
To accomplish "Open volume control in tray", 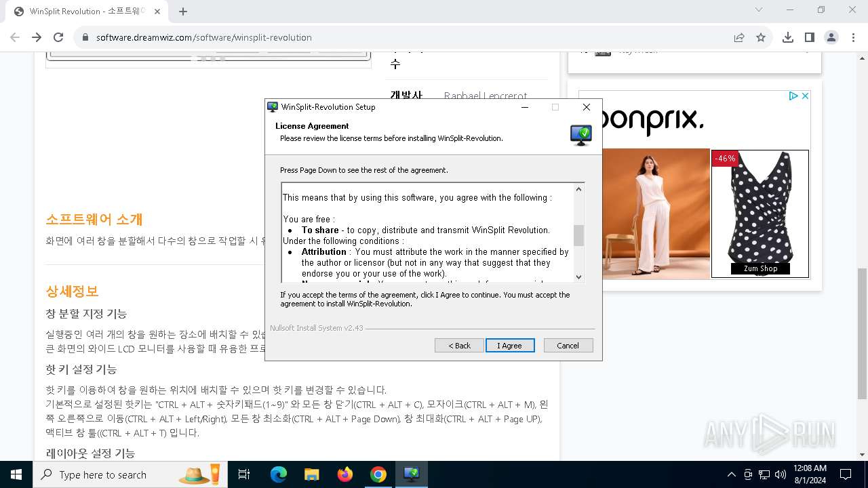I will (x=781, y=474).
